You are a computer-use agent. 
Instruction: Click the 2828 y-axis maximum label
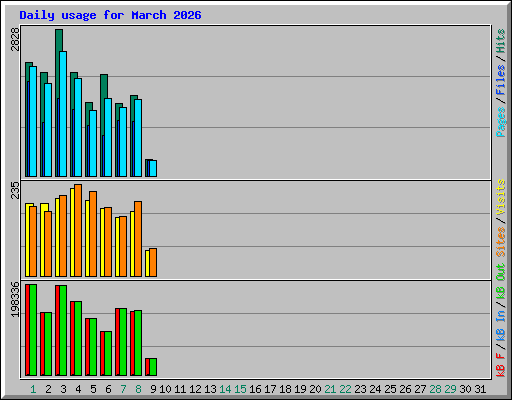click(x=15, y=39)
